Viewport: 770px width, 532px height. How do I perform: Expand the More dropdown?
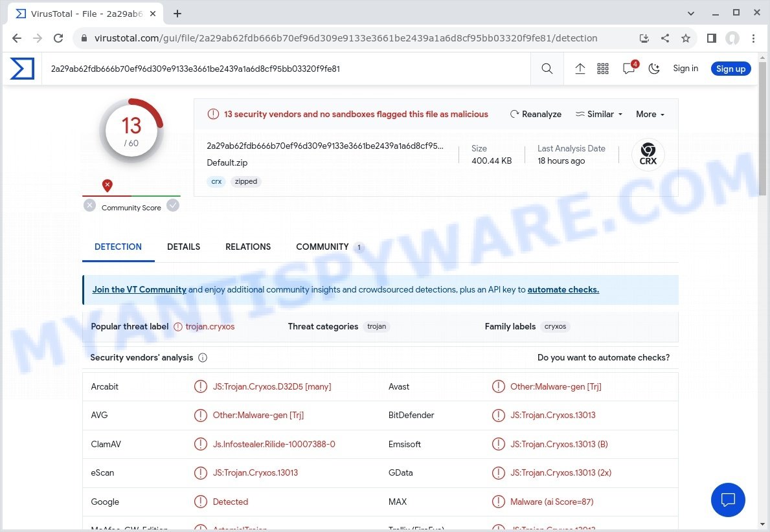point(650,114)
